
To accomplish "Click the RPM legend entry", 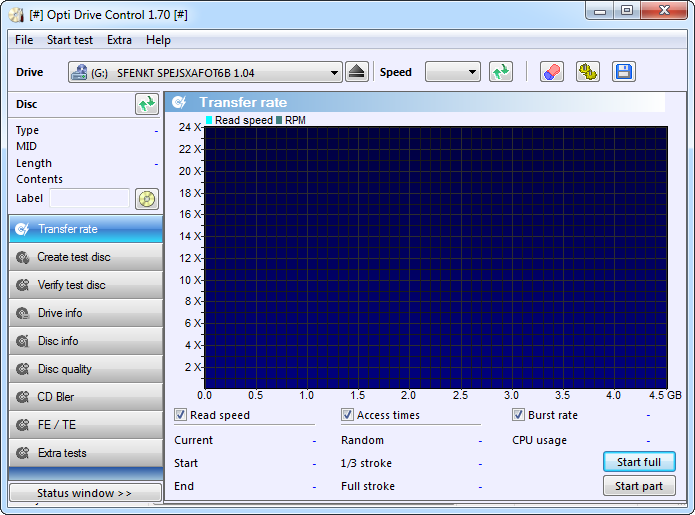I will coord(291,120).
